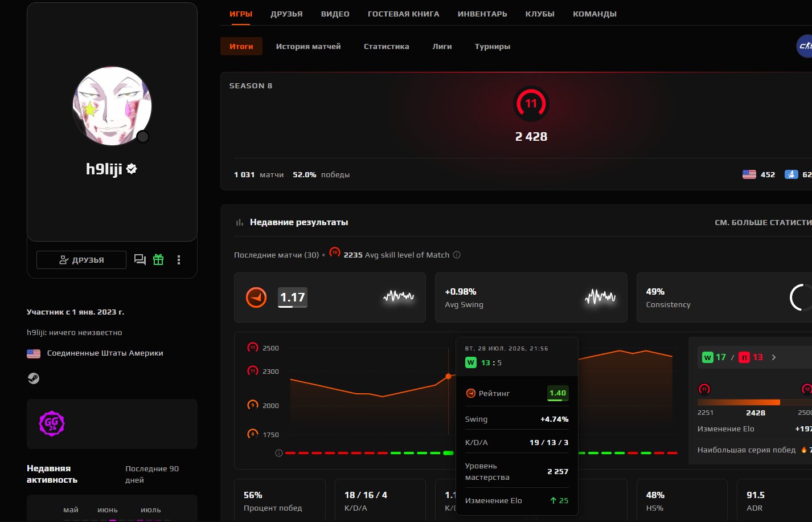Click the USA flag beside Соединенные Штаты Америки

tap(34, 353)
